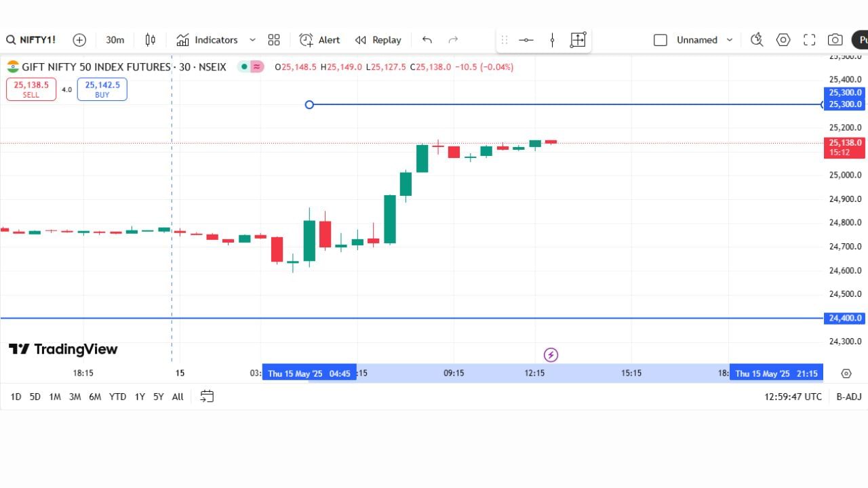Click the layout setup square icon
868x488 pixels.
pos(660,40)
